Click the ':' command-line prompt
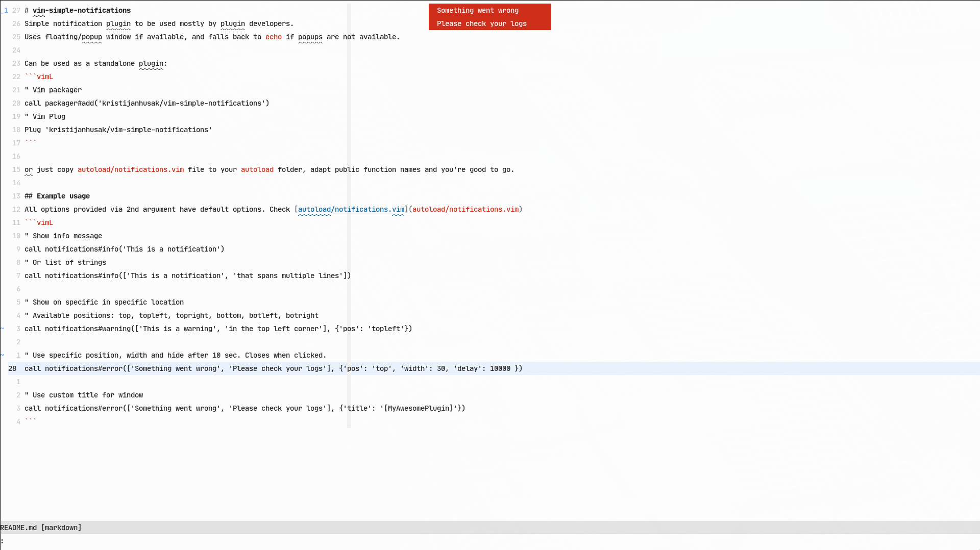 pos(2,541)
